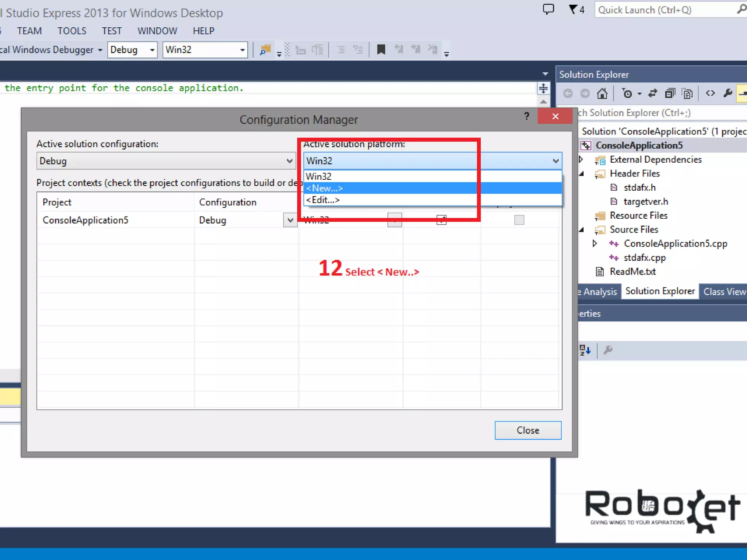The image size is (747, 560).
Task: Click the Properties wrench icon in Solution Explorer
Action: pyautogui.click(x=728, y=94)
